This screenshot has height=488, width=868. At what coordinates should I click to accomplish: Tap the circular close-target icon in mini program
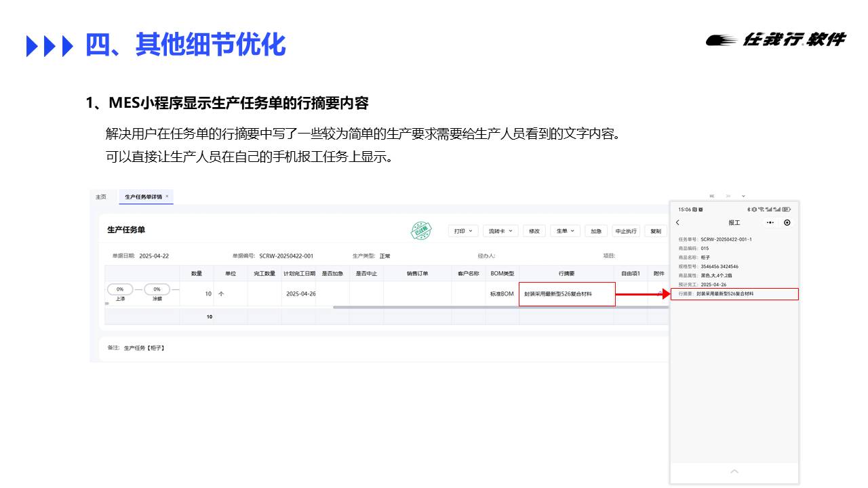787,222
